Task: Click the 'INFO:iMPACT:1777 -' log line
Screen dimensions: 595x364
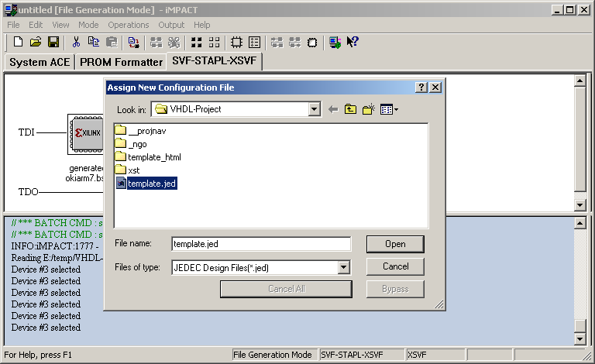Action: coord(55,246)
